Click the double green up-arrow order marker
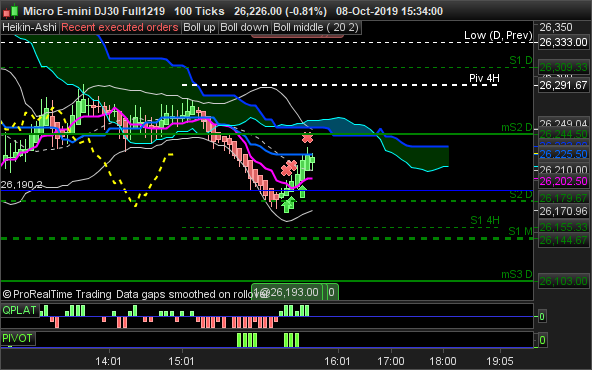Viewport: 592px width, 370px height. point(288,204)
